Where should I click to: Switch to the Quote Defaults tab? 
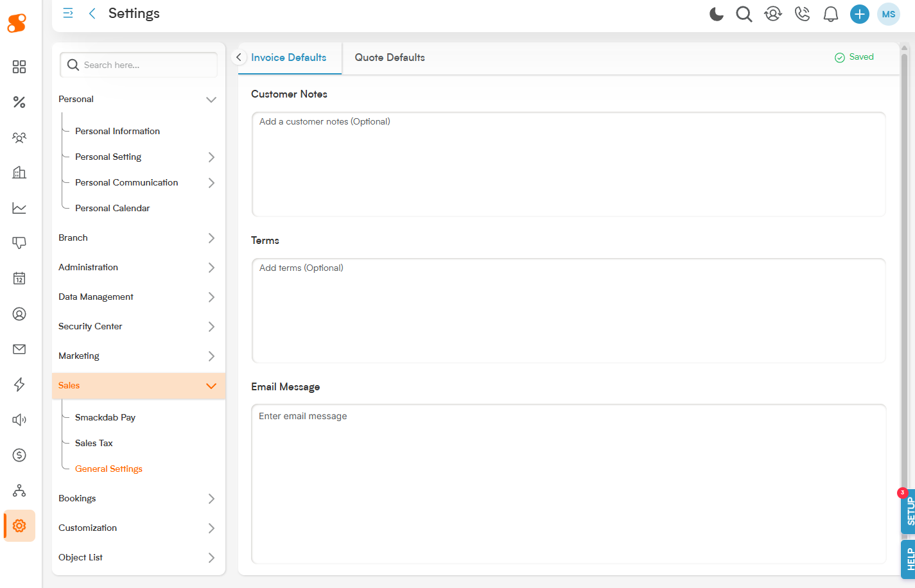click(x=390, y=57)
